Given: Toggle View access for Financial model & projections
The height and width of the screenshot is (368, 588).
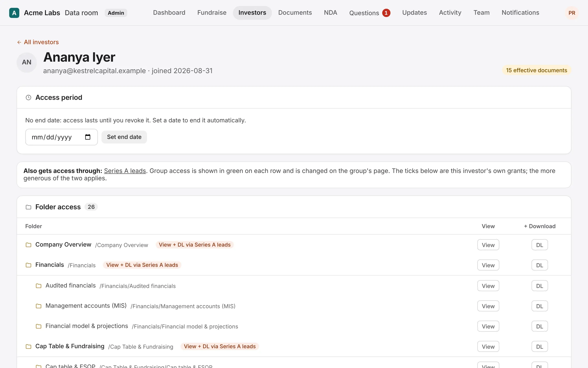Looking at the screenshot, I should click(x=488, y=326).
